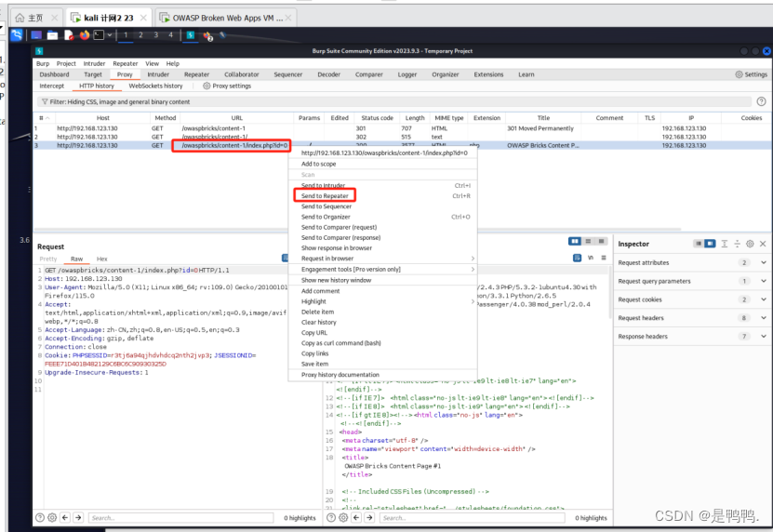Viewport: 773px width, 532px height.
Task: Click the request pane Search field
Action: click(181, 518)
